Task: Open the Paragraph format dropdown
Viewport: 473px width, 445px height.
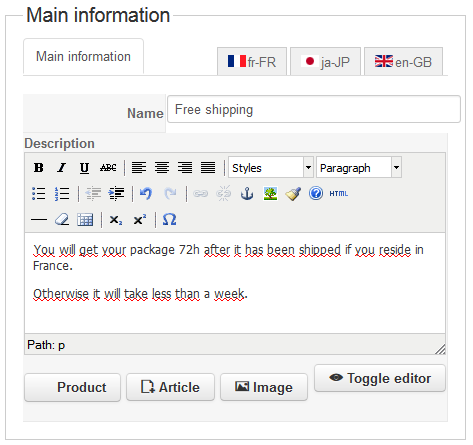Action: tap(359, 167)
